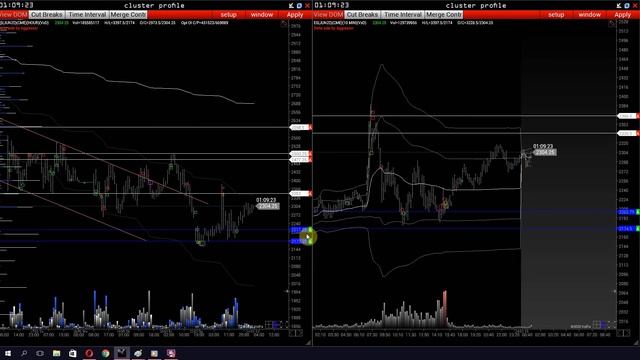The width and height of the screenshot is (640, 360).
Task: Click Time Interval in right chart window
Action: point(402,15)
